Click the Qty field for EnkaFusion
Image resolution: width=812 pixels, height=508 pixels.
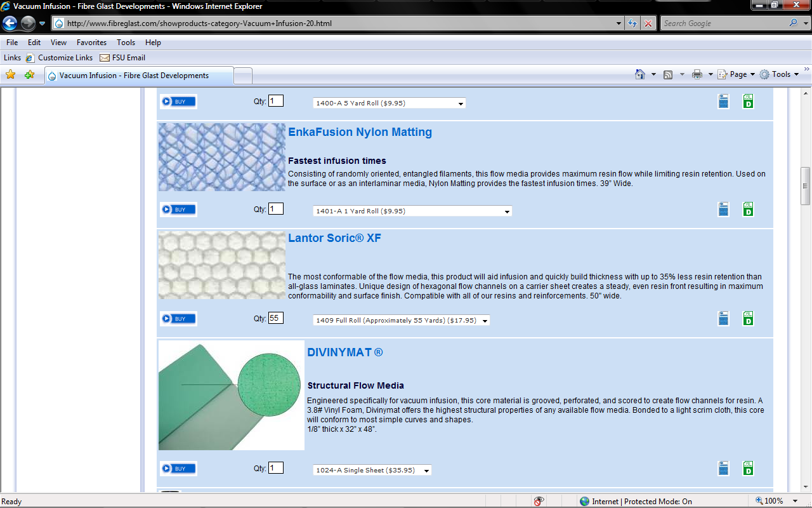tap(276, 209)
